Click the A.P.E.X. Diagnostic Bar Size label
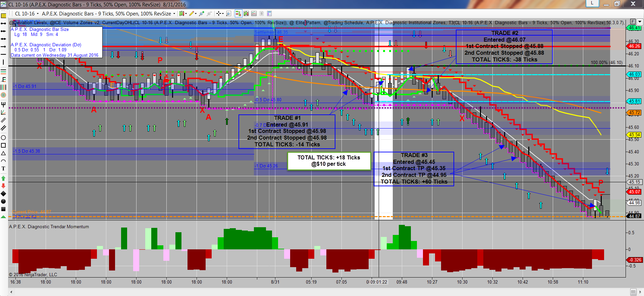644x296 pixels. [x=40, y=29]
